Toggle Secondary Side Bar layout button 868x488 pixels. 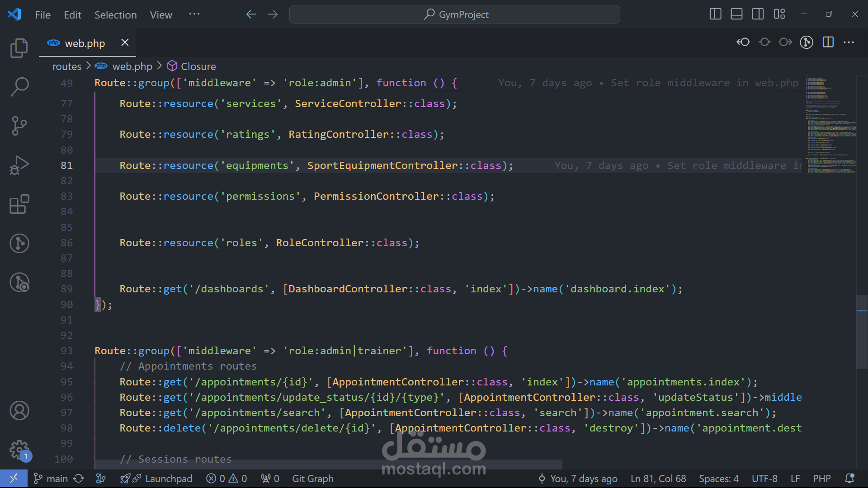pyautogui.click(x=758, y=14)
